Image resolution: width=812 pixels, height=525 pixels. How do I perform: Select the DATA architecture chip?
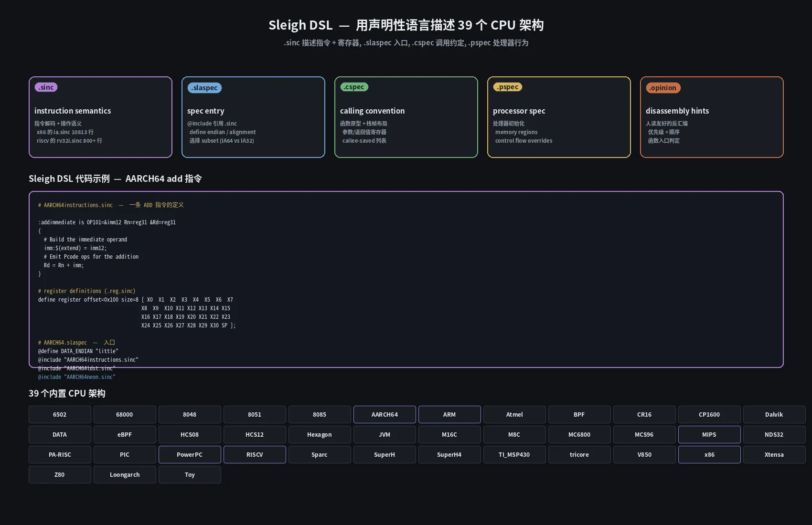[x=60, y=434]
